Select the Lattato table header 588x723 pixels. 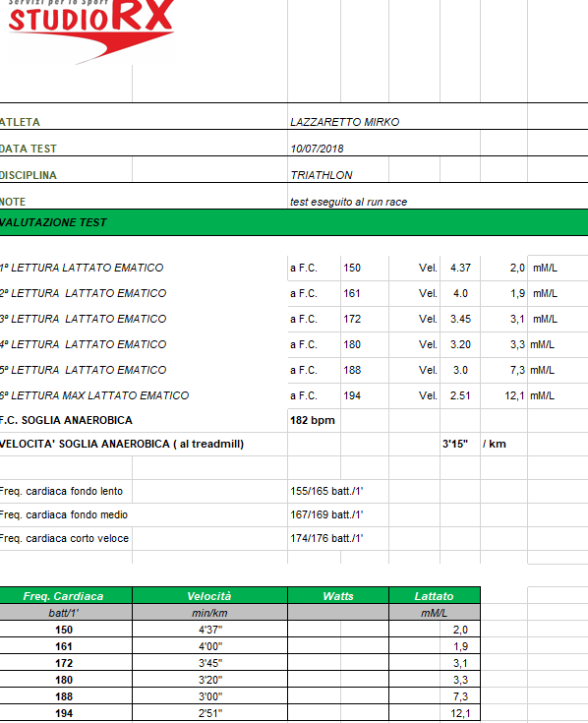(x=435, y=596)
